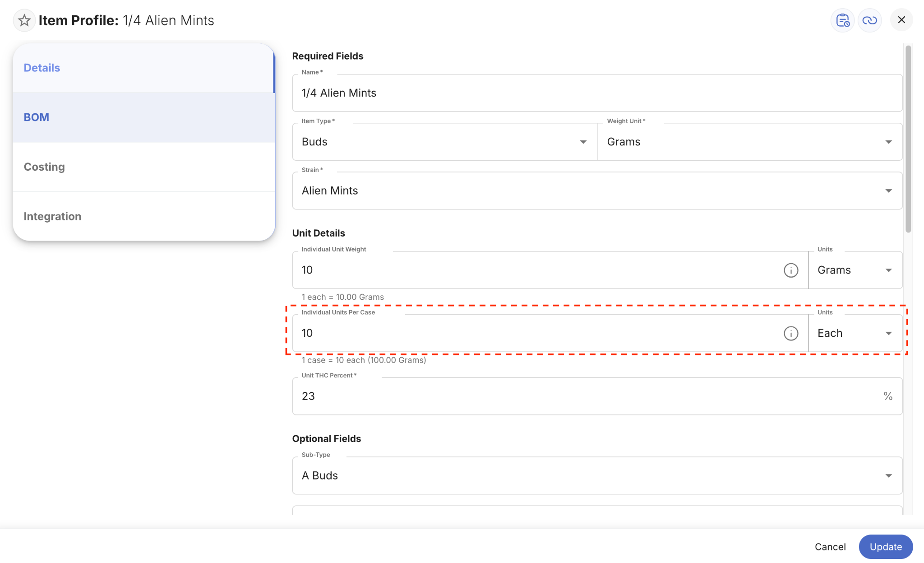The image size is (924, 563).
Task: Open the Grams units dropdown
Action: (855, 270)
